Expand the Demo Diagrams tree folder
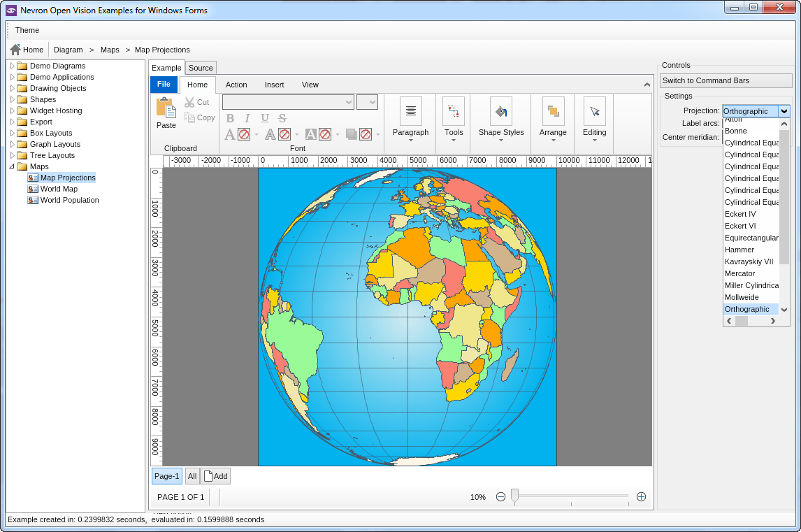 click(12, 66)
